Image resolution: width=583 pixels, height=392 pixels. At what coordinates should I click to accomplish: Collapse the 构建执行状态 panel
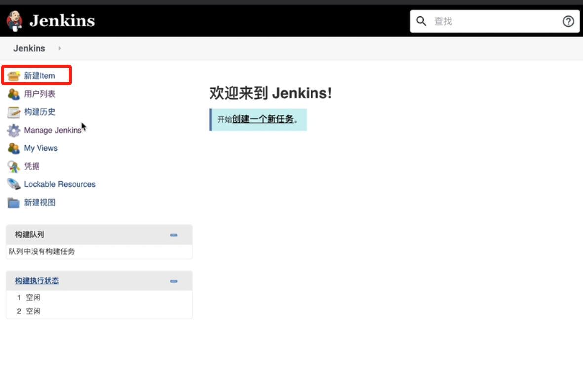pos(174,281)
